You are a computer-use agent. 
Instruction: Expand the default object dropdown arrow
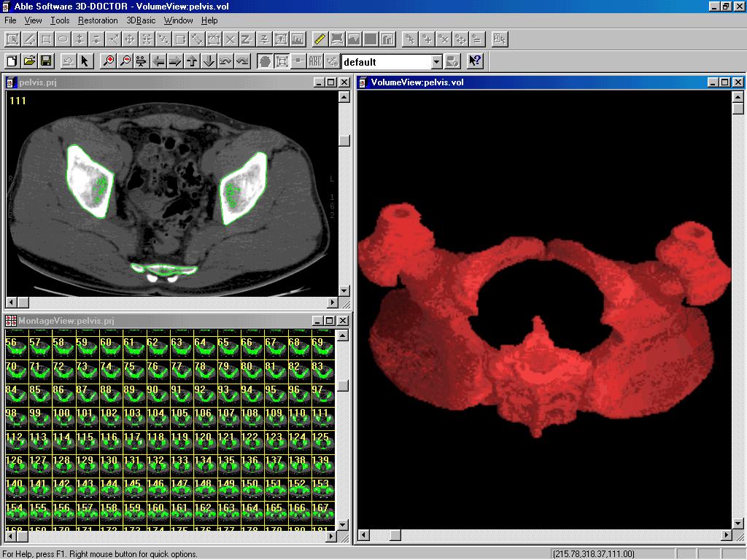point(437,61)
